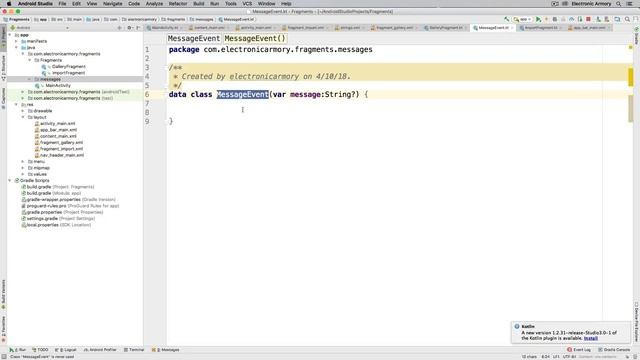Select fragment_gallery.xml in layout folder
This screenshot has width=640, height=360.
coord(61,142)
